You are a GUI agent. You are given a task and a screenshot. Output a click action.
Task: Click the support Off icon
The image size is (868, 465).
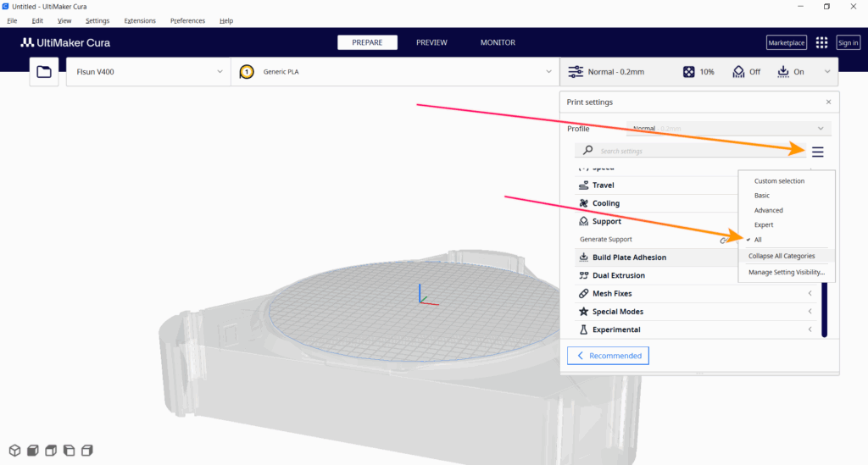pyautogui.click(x=738, y=72)
